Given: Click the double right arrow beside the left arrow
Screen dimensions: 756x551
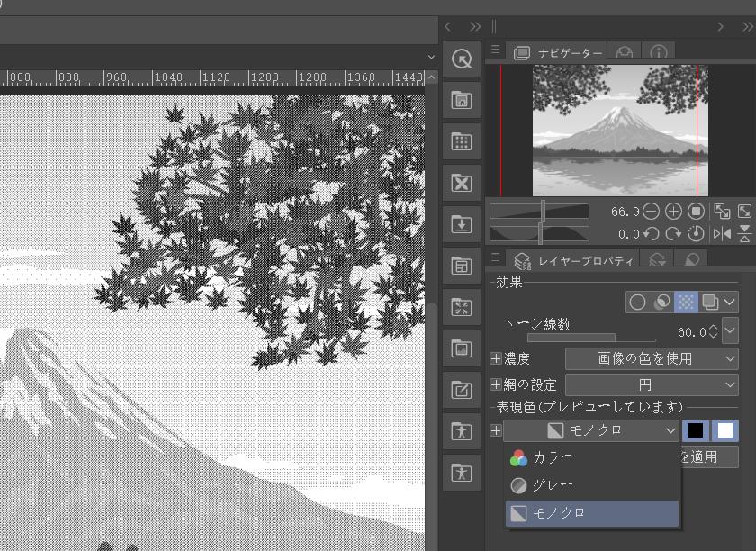Looking at the screenshot, I should [x=475, y=27].
